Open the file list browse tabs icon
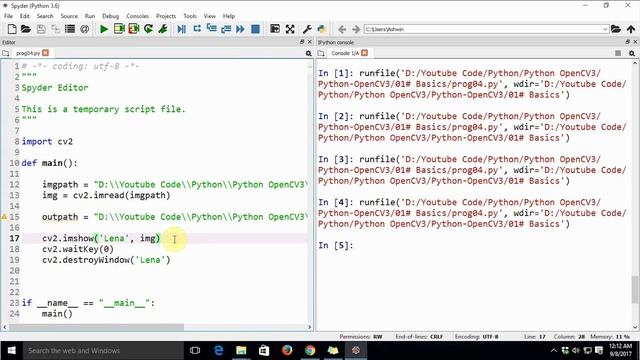640x360 pixels. click(x=70, y=29)
